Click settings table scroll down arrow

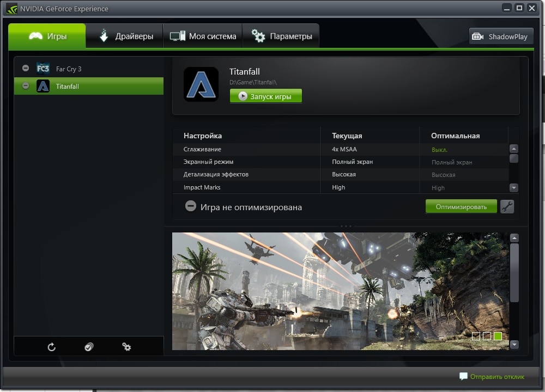coord(514,188)
